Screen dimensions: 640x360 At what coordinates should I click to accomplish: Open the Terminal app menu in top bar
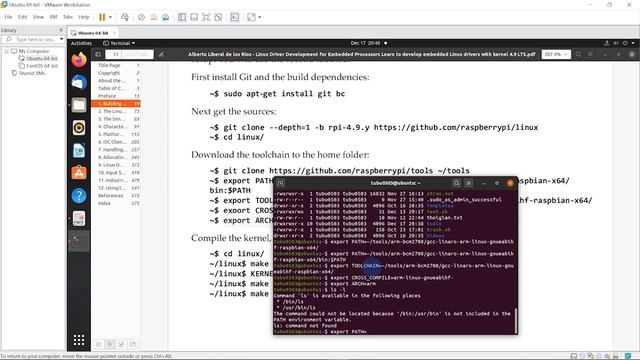click(119, 43)
